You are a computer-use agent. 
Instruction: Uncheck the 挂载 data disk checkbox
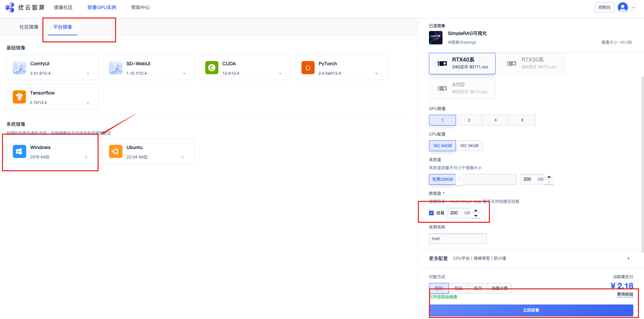pyautogui.click(x=431, y=213)
